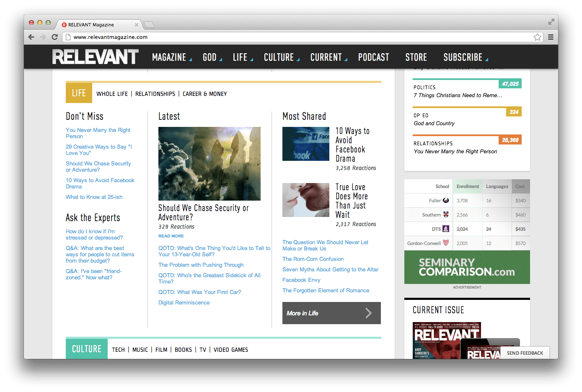Screen dimensions: 582x392
Task: Click the page icon in the address bar
Action: (x=67, y=37)
